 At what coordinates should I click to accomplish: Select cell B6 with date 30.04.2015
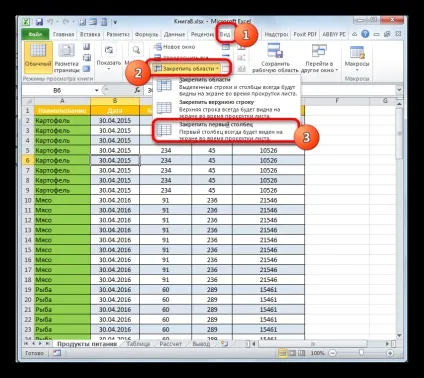pyautogui.click(x=115, y=160)
